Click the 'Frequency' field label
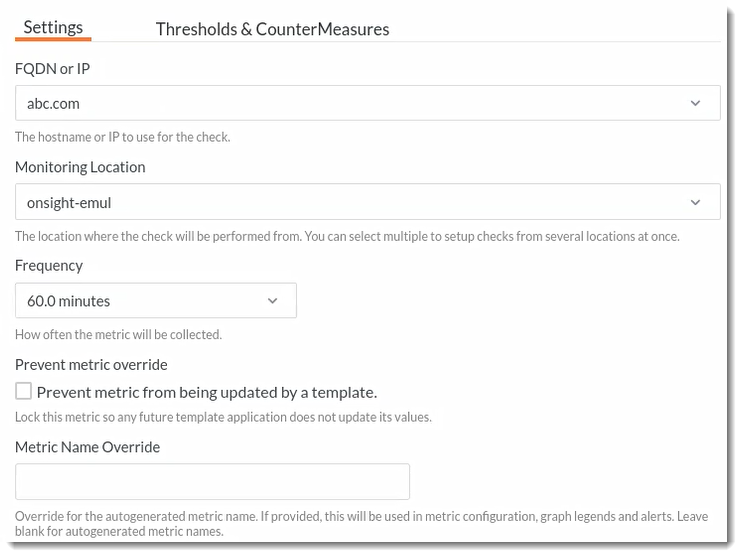The image size is (742, 557). 49,266
